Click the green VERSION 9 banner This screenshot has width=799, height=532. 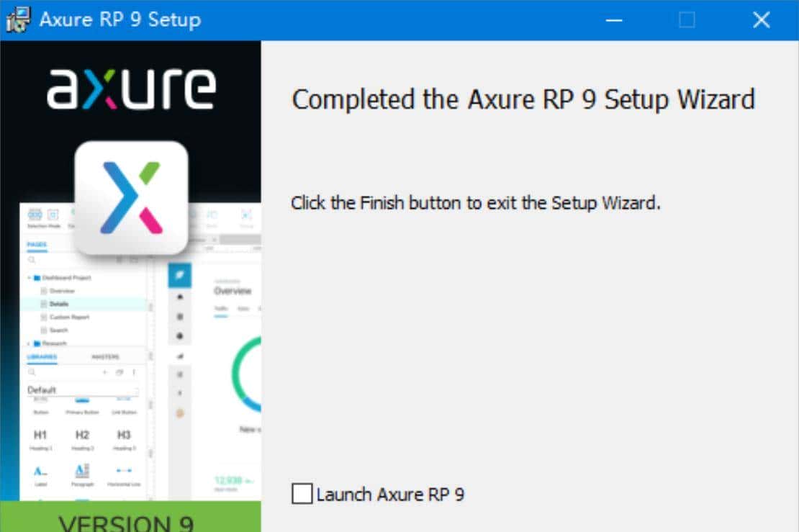130,517
